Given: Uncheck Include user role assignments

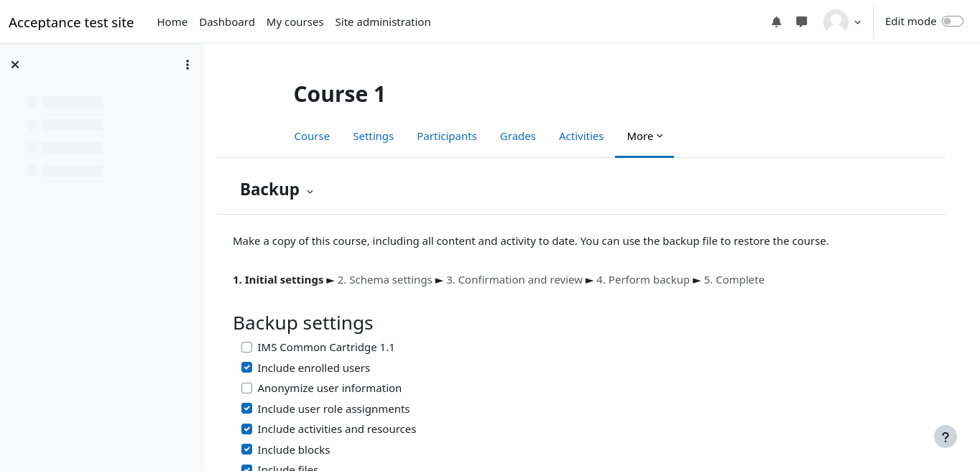Looking at the screenshot, I should (247, 409).
